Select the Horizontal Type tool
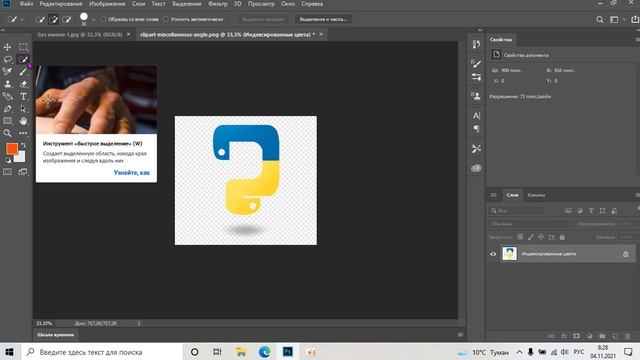Screen dimensions: 640x360 (23, 96)
